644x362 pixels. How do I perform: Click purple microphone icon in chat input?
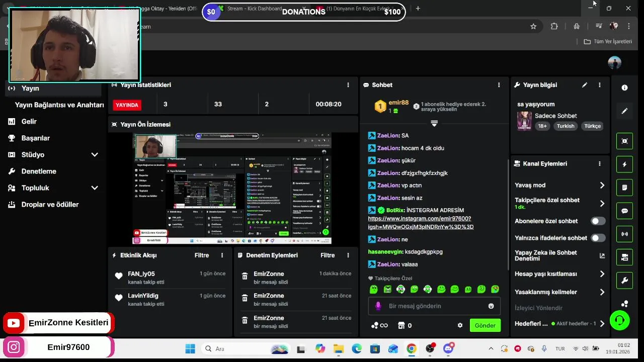coord(378,306)
